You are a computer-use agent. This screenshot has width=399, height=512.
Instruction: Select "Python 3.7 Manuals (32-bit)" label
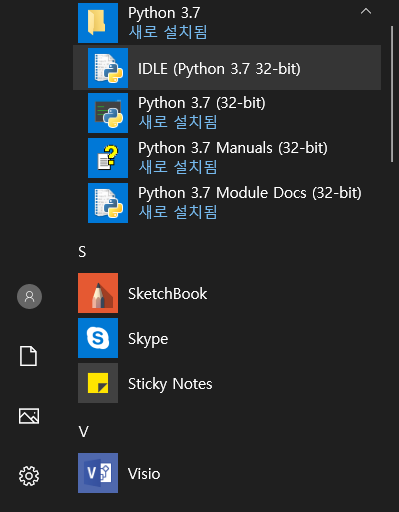[233, 148]
